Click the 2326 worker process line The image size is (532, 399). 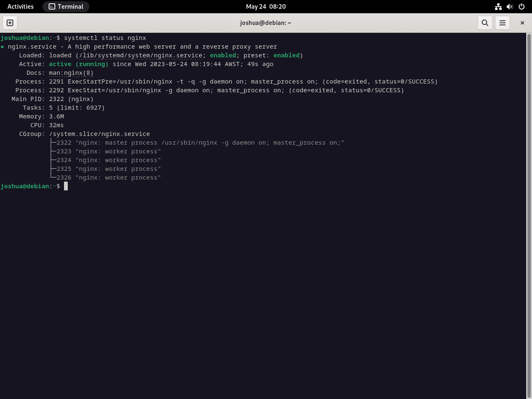click(x=108, y=177)
